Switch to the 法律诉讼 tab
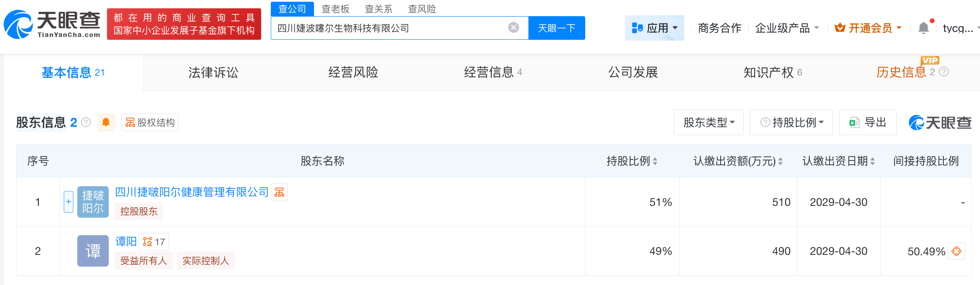This screenshot has height=285, width=980. click(213, 73)
